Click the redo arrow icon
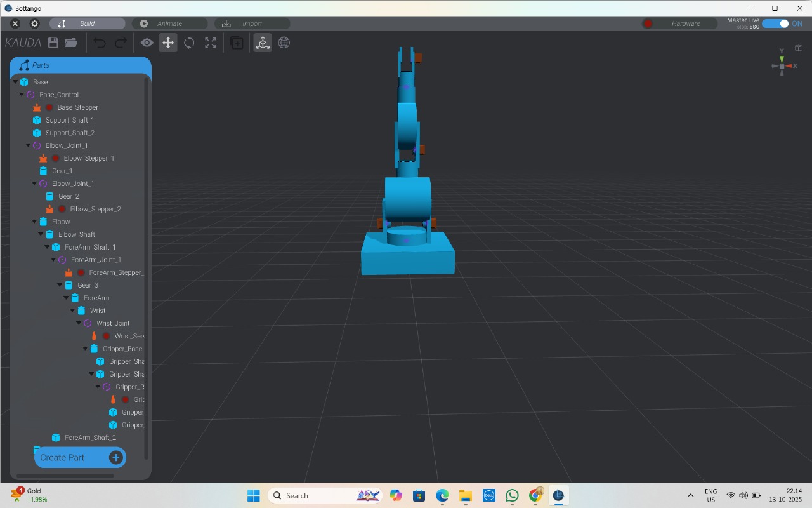Image resolution: width=812 pixels, height=508 pixels. tap(121, 43)
